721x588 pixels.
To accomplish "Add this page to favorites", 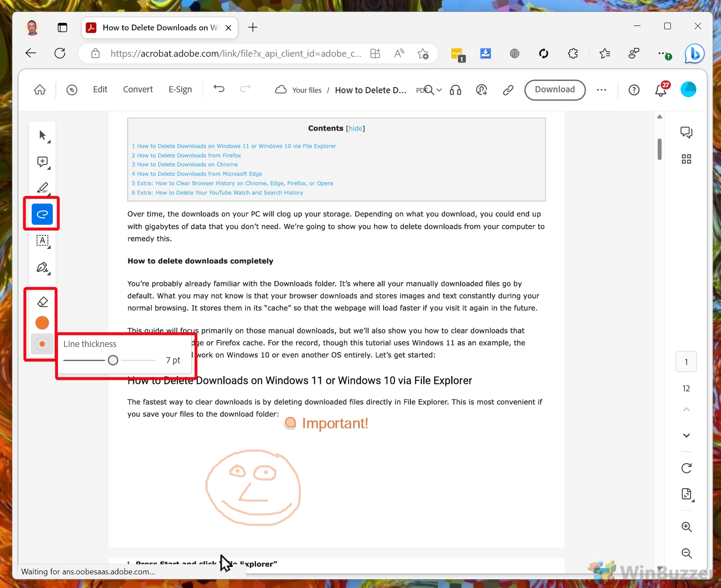I will point(423,54).
